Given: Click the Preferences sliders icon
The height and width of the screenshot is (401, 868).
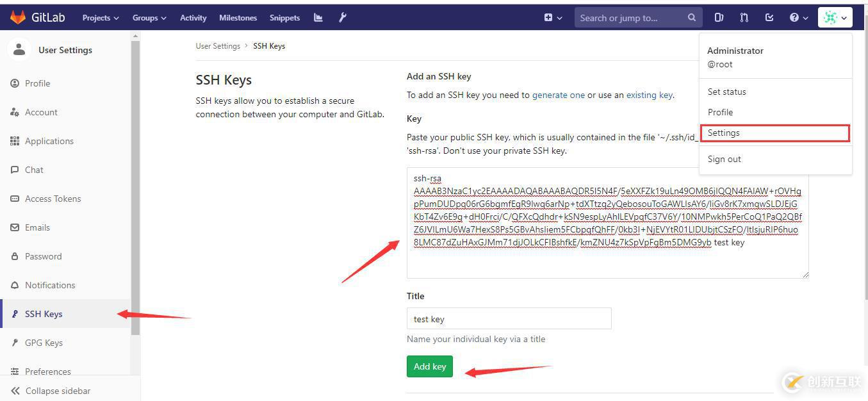Looking at the screenshot, I should 15,372.
